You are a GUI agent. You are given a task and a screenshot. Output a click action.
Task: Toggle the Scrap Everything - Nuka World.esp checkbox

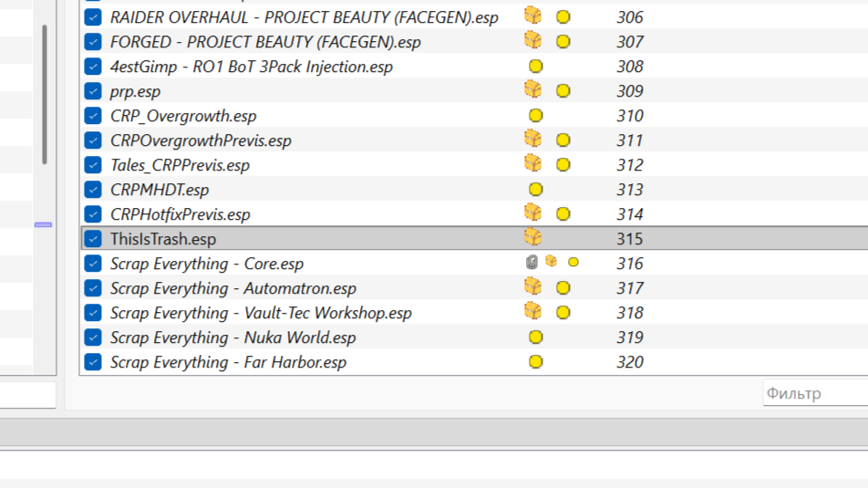tap(93, 337)
